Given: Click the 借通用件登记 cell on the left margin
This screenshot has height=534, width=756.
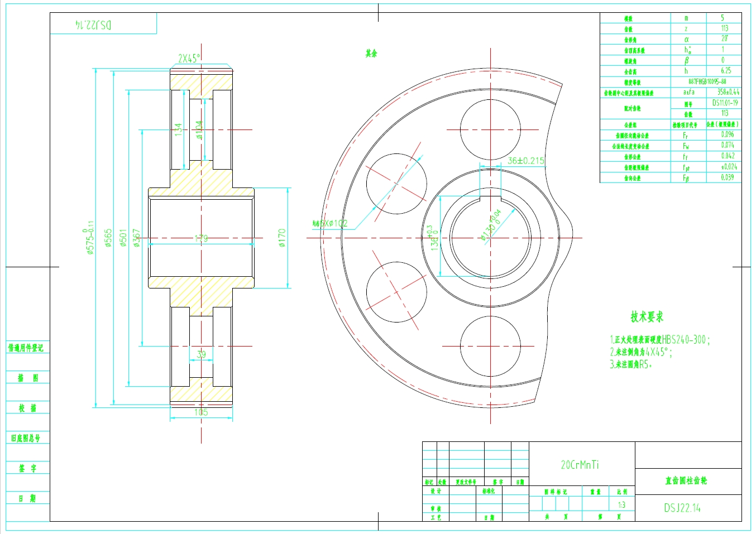Looking at the screenshot, I should click(26, 348).
